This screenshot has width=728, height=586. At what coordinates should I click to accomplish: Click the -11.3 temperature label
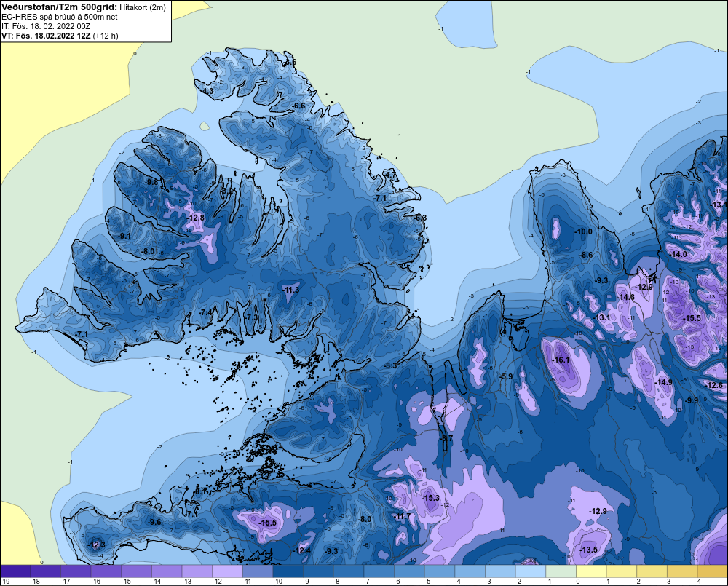click(290, 290)
